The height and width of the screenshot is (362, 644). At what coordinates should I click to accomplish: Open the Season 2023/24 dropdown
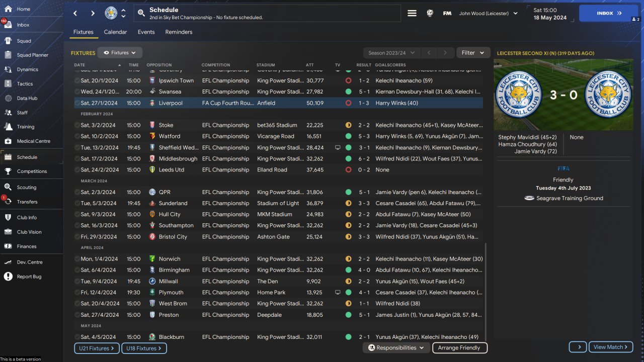coord(391,53)
